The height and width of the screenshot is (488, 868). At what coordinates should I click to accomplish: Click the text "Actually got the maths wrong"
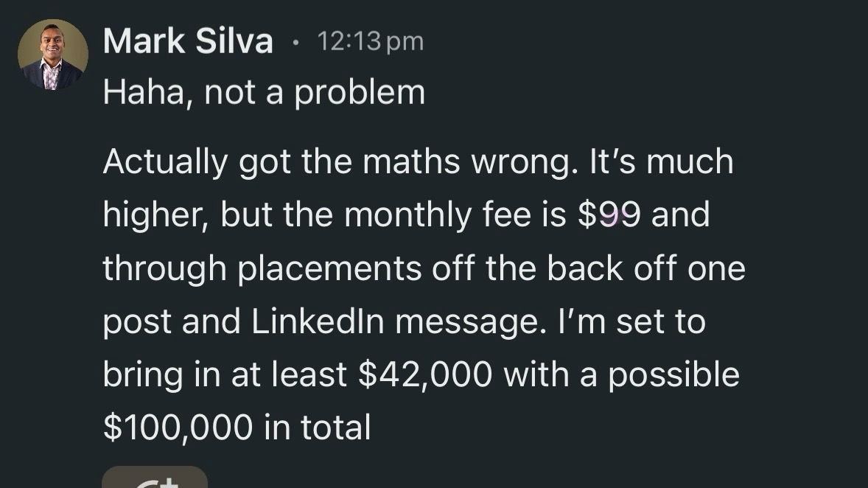click(337, 161)
